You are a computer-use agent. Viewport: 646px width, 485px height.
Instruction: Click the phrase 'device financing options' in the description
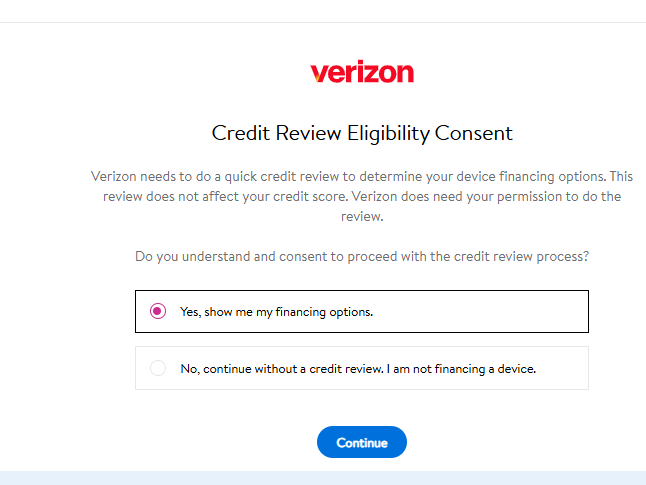(x=522, y=176)
